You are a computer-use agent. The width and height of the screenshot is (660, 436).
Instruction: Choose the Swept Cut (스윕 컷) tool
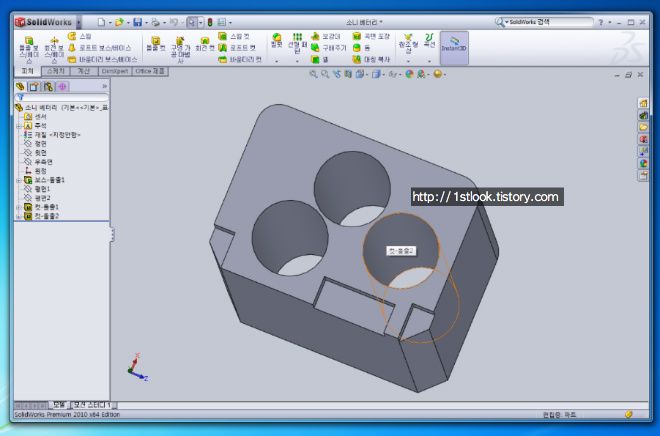click(234, 36)
